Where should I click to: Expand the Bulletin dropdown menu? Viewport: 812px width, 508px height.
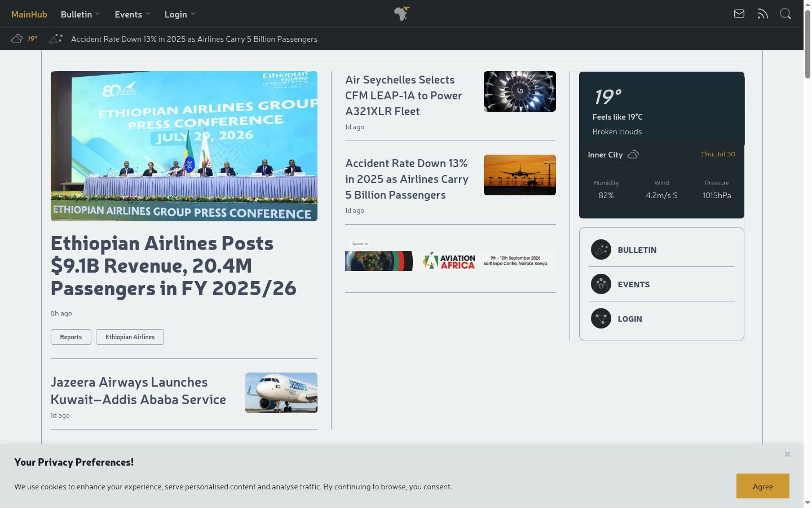[80, 14]
